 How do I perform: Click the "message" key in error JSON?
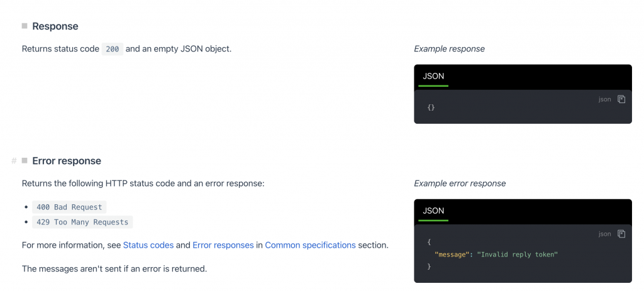click(x=452, y=255)
